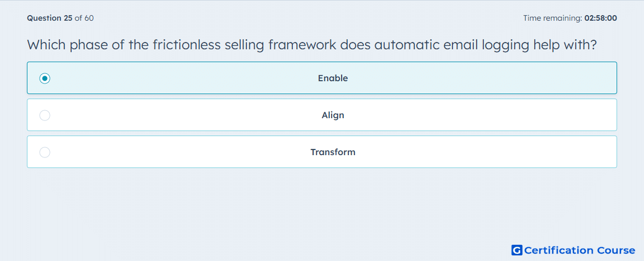Open the Certification Course watermark link
The width and height of the screenshot is (644, 261).
pyautogui.click(x=573, y=250)
